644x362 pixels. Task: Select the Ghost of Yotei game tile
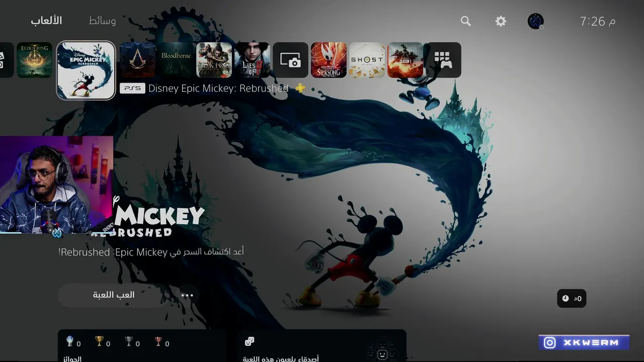coord(367,60)
